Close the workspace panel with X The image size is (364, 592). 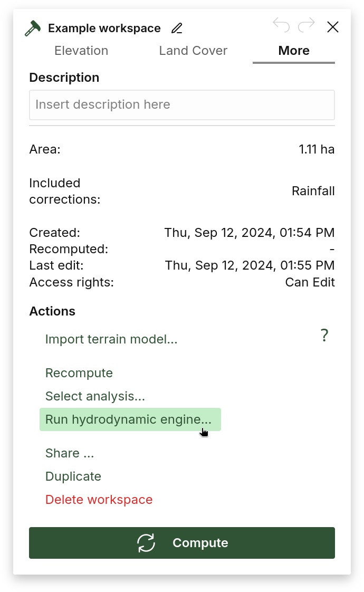pyautogui.click(x=333, y=27)
